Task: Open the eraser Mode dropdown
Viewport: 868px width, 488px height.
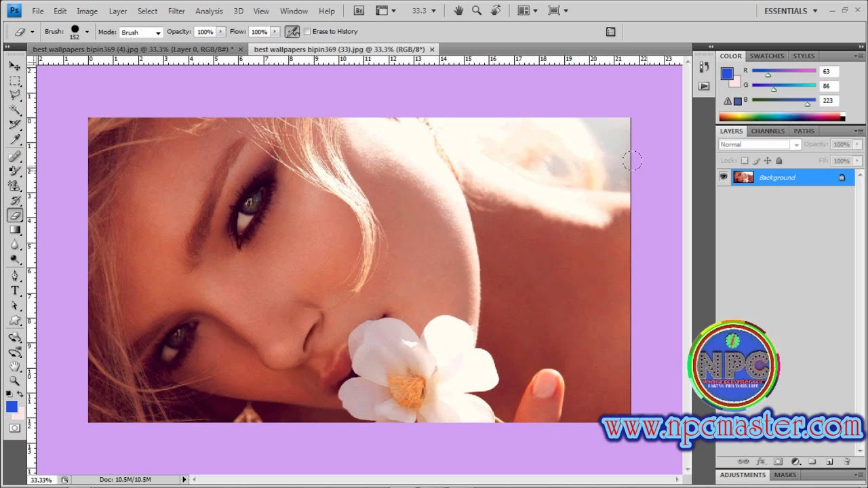Action: 141,32
